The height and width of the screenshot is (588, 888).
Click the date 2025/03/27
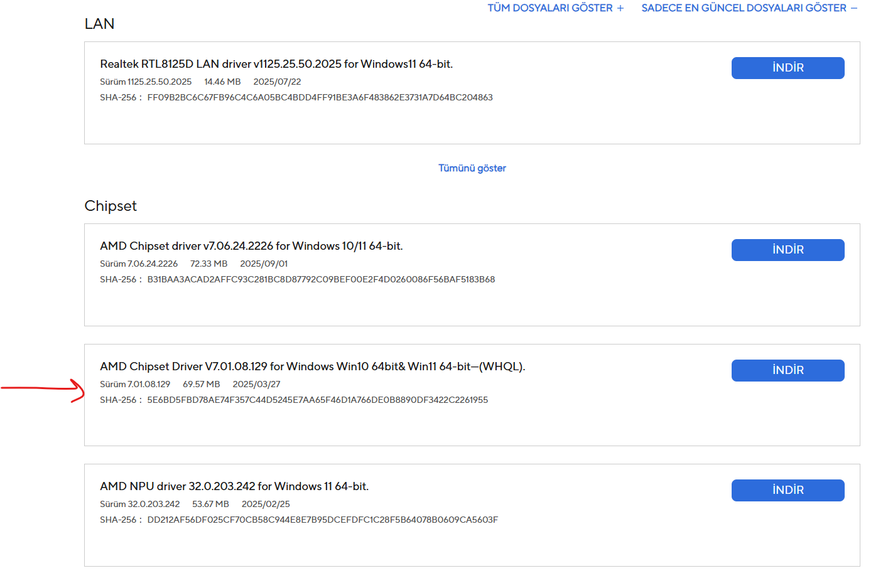pos(256,384)
